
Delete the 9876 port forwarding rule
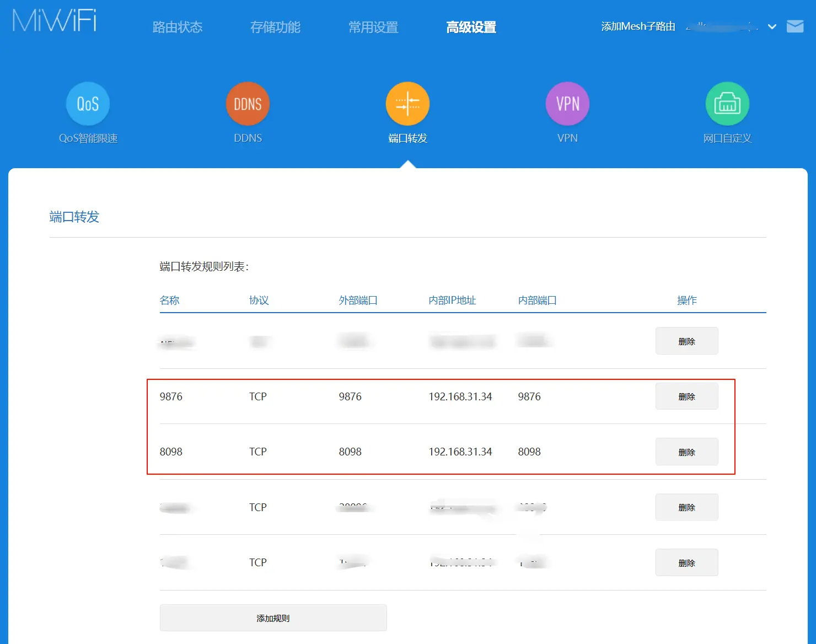pos(686,396)
